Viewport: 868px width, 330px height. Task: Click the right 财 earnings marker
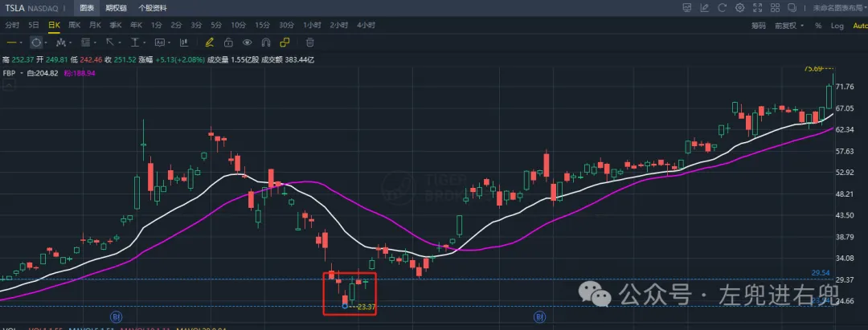click(x=539, y=316)
